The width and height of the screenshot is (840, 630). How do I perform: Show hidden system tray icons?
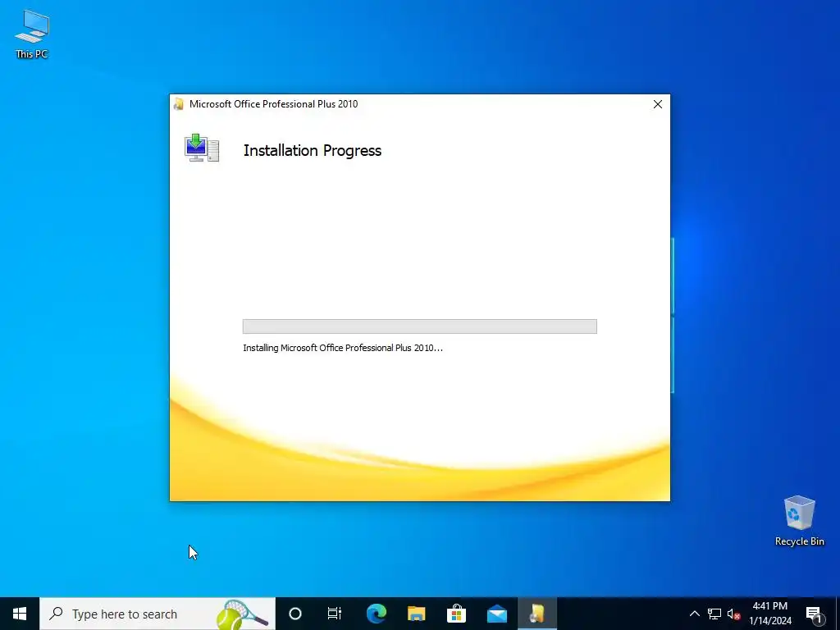pos(694,614)
